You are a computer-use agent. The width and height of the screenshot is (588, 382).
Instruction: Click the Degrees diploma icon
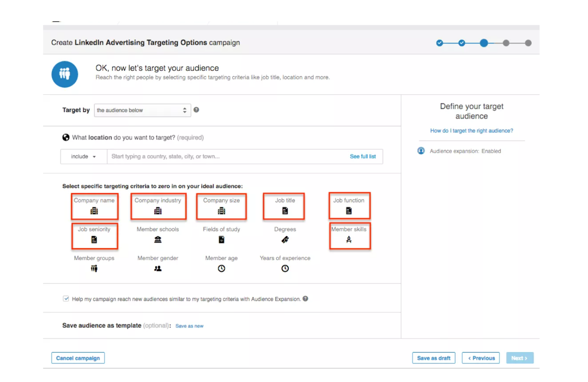pyautogui.click(x=285, y=240)
